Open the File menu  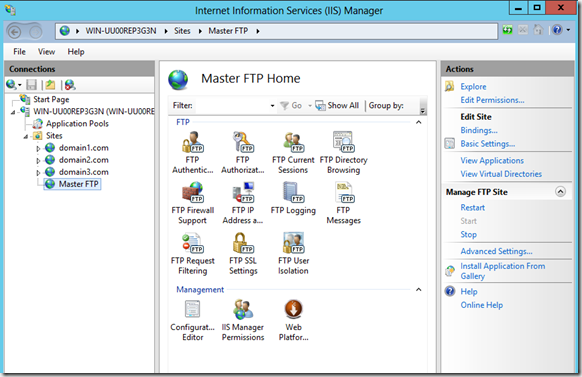pyautogui.click(x=19, y=52)
